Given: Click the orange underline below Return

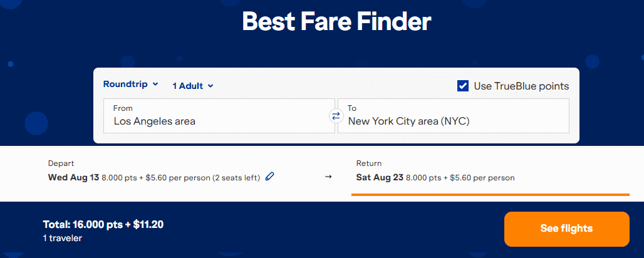Looking at the screenshot, I should 490,195.
